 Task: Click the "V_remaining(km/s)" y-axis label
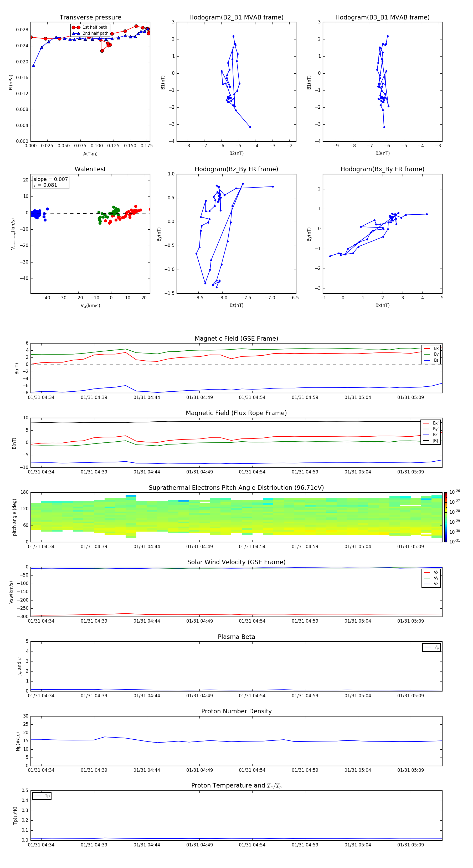click(x=13, y=234)
